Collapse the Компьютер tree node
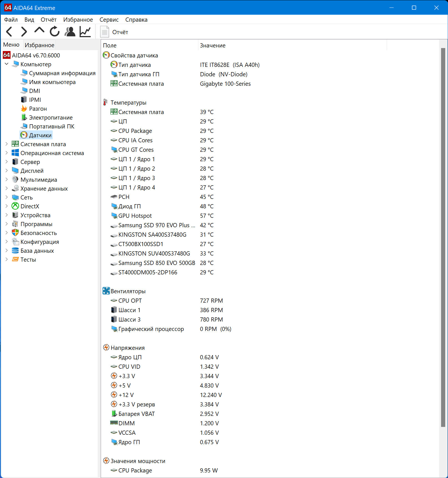The image size is (448, 478). [7, 64]
